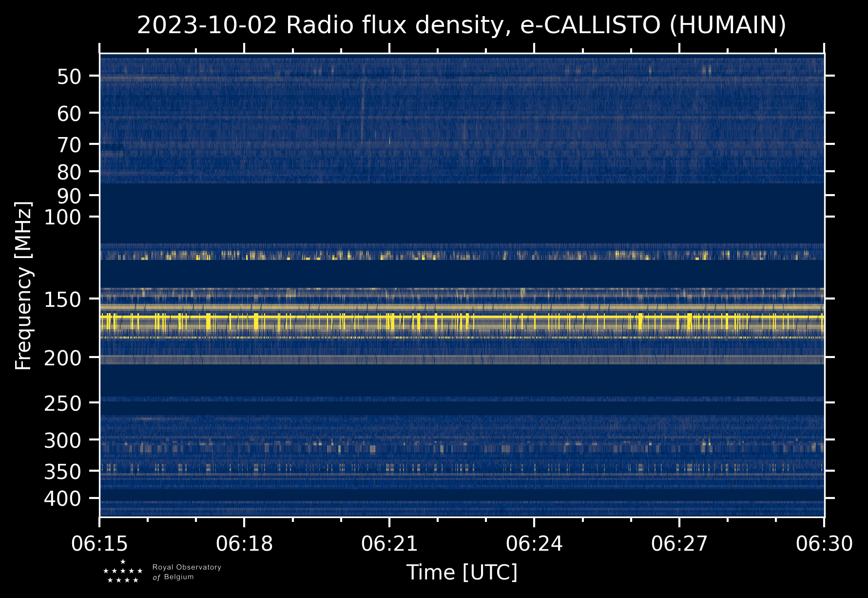Select the 06:24 time tick label
868x598 pixels.
pos(534,543)
